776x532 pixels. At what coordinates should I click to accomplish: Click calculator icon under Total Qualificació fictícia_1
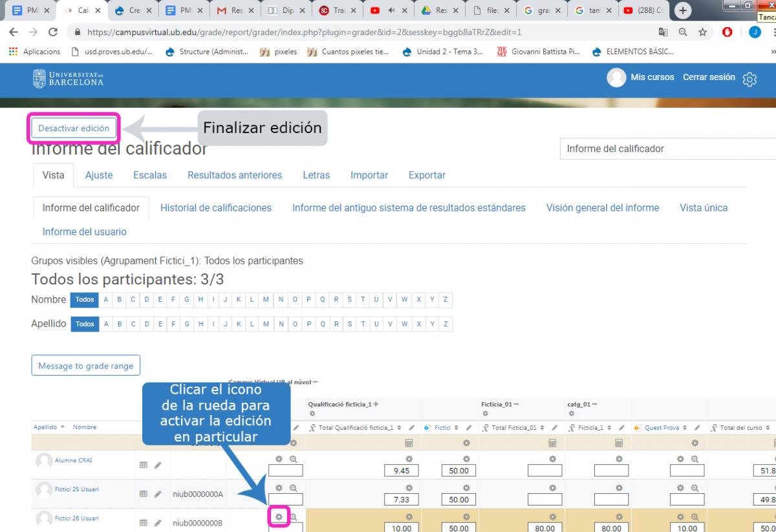tap(409, 443)
